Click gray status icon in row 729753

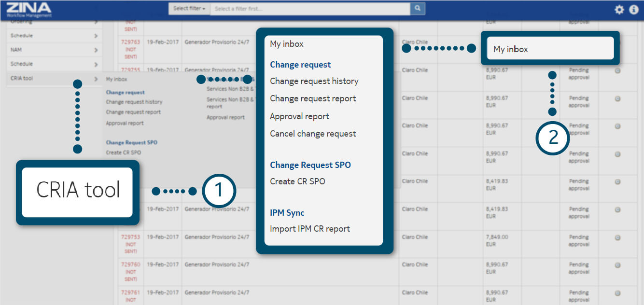[x=617, y=237]
